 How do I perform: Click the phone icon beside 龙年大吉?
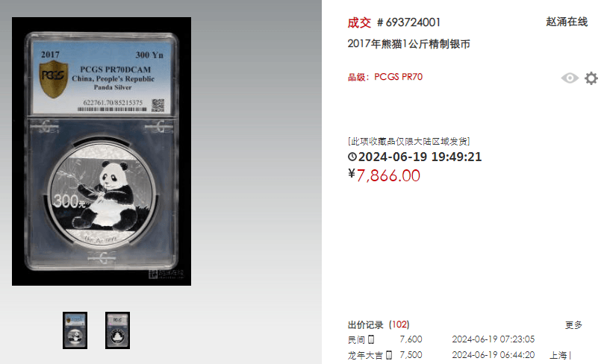click(x=389, y=355)
